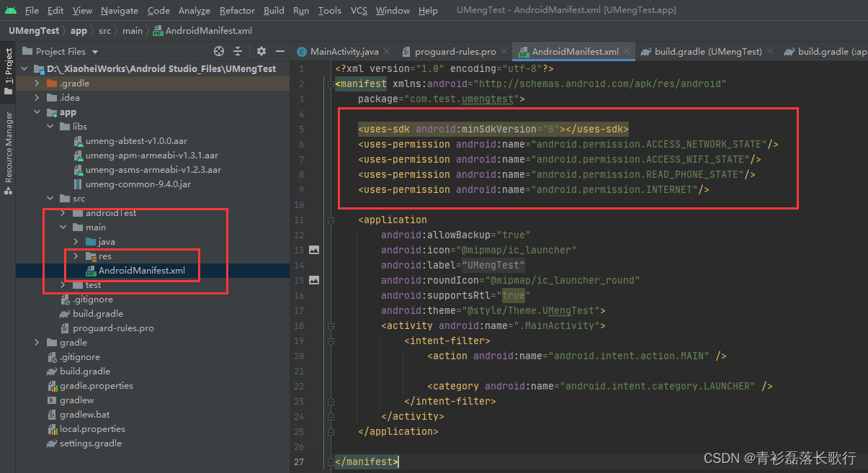
Task: Select the scroll-to-source crosshair icon
Action: (x=218, y=51)
